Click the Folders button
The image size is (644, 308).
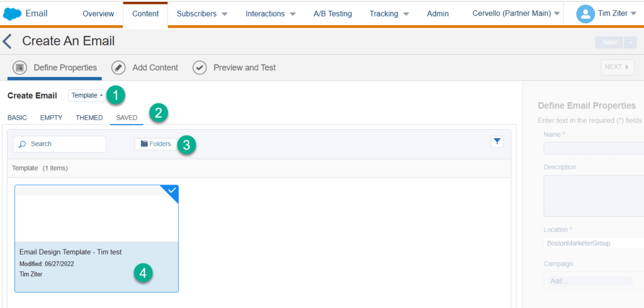pyautogui.click(x=156, y=144)
